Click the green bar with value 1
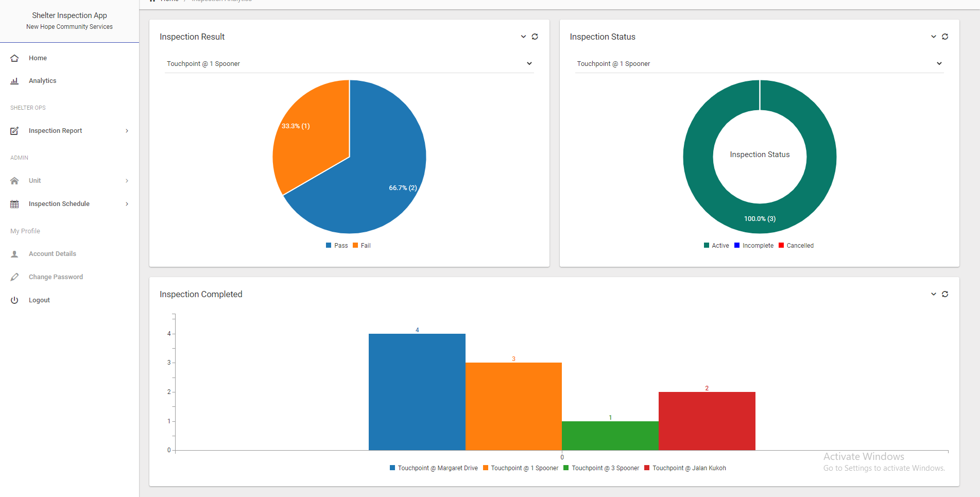980x497 pixels. [x=610, y=436]
